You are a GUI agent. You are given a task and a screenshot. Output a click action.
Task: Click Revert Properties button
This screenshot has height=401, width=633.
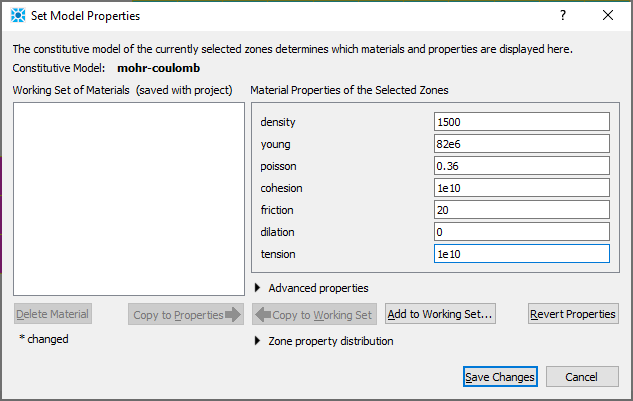pyautogui.click(x=573, y=314)
